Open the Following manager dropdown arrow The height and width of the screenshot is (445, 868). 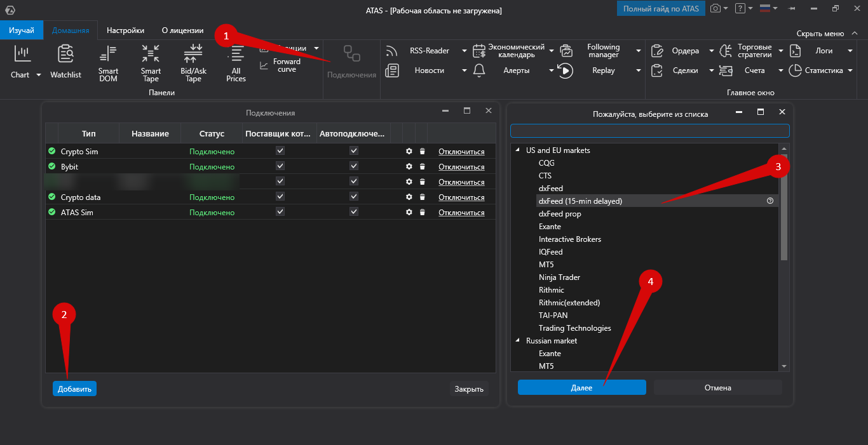638,51
